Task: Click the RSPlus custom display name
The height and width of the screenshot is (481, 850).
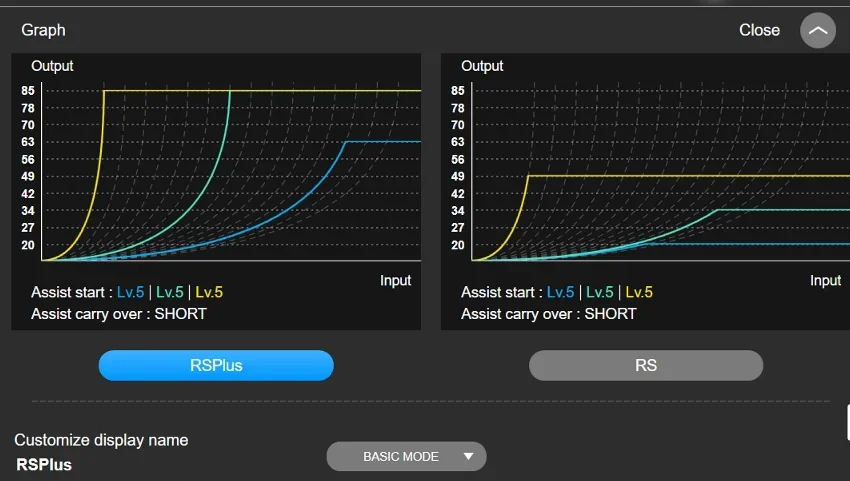Action: [x=44, y=465]
